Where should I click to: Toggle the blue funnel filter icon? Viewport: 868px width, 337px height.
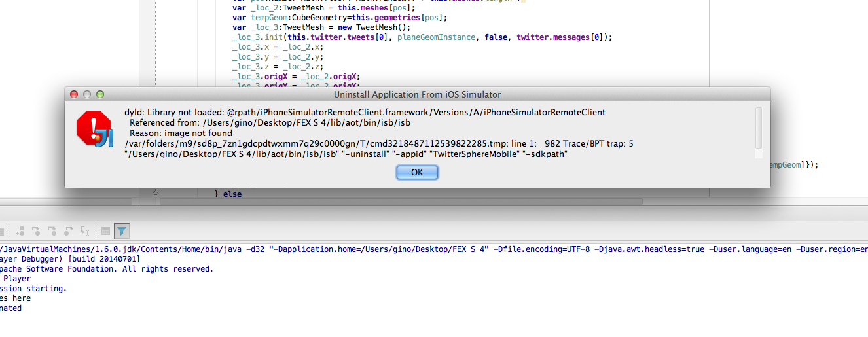pyautogui.click(x=122, y=231)
